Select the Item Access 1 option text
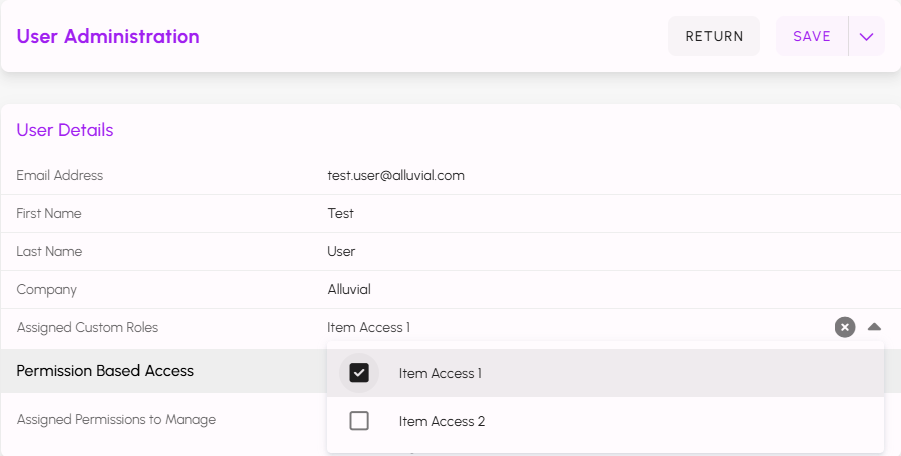This screenshot has height=456, width=901. tap(440, 373)
